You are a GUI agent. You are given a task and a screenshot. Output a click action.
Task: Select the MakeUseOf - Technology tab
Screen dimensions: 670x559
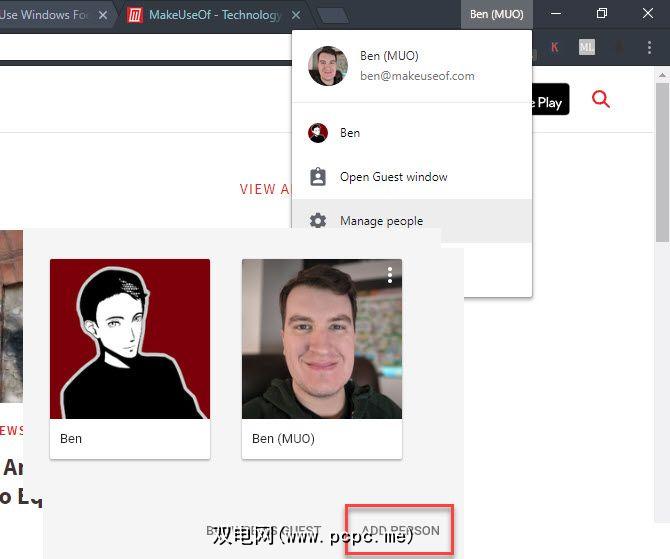pyautogui.click(x=215, y=15)
